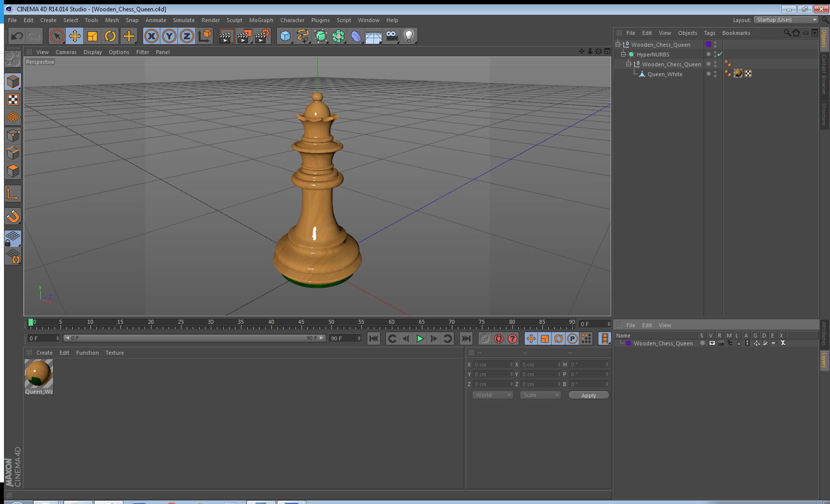Image resolution: width=830 pixels, height=504 pixels.
Task: Toggle X axis lock
Action: tap(151, 36)
